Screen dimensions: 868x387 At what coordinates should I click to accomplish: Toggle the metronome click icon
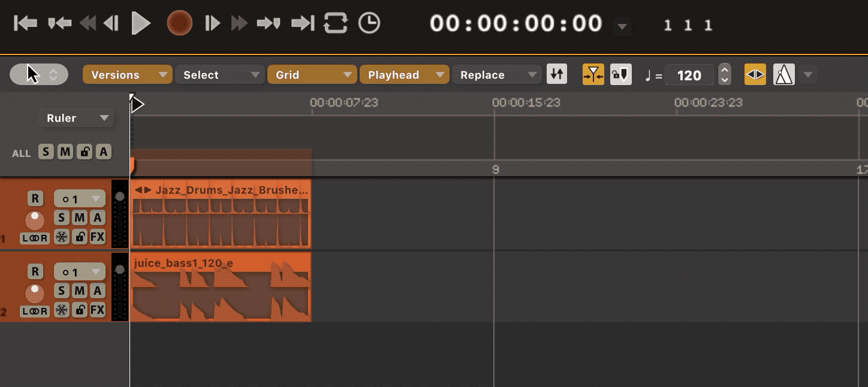pos(784,74)
